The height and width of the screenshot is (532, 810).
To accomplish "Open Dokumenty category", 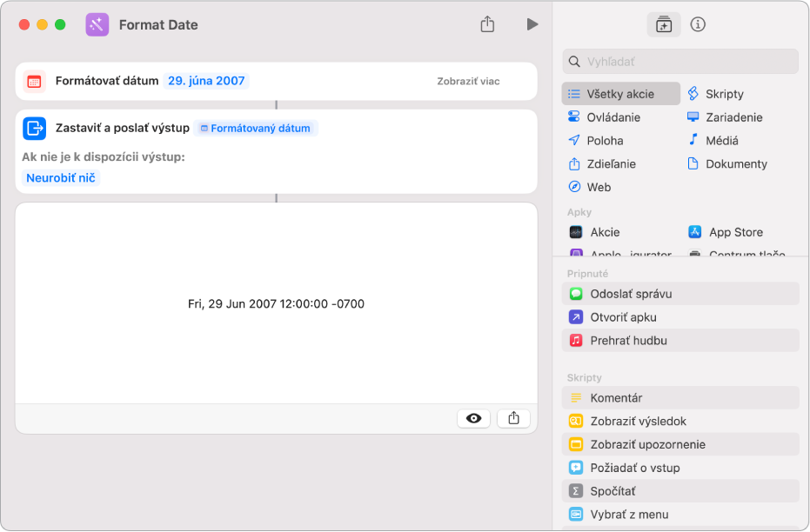I will pyautogui.click(x=726, y=164).
